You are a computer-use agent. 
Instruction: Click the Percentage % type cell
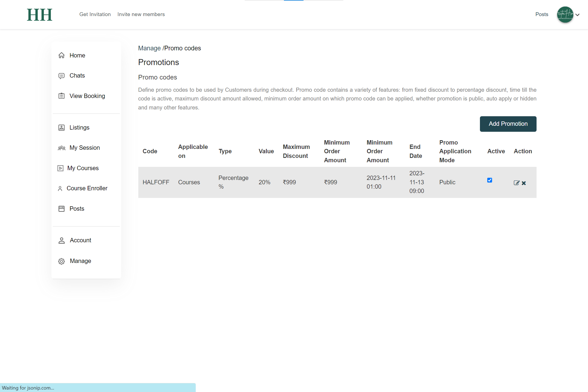[233, 182]
